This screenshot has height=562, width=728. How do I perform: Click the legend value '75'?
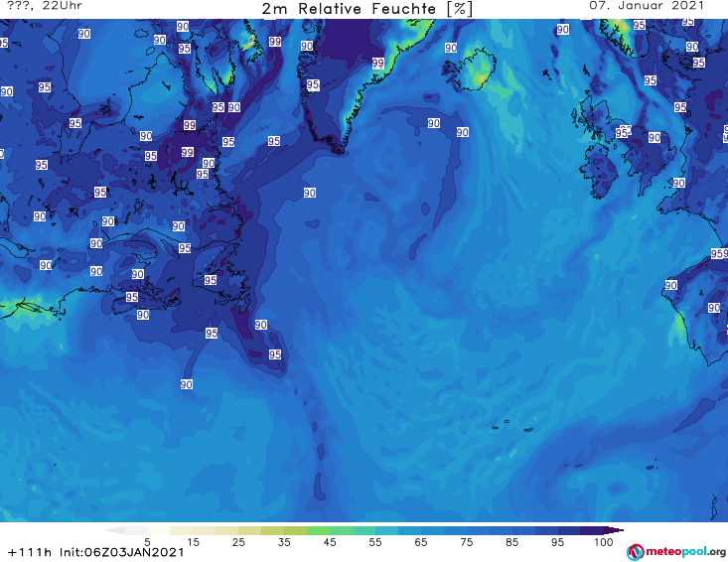click(466, 542)
